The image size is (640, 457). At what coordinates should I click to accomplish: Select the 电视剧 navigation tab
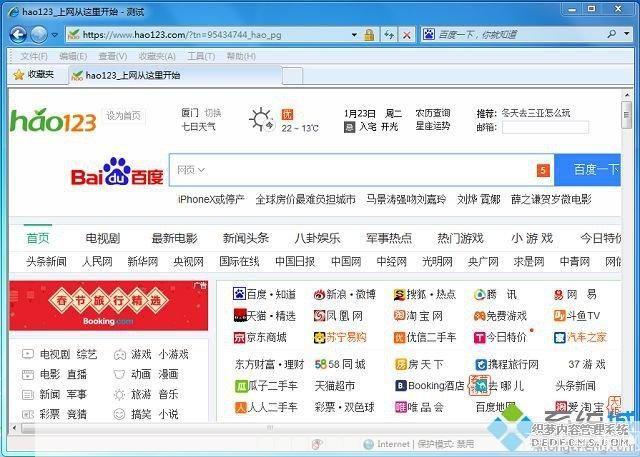pos(102,238)
